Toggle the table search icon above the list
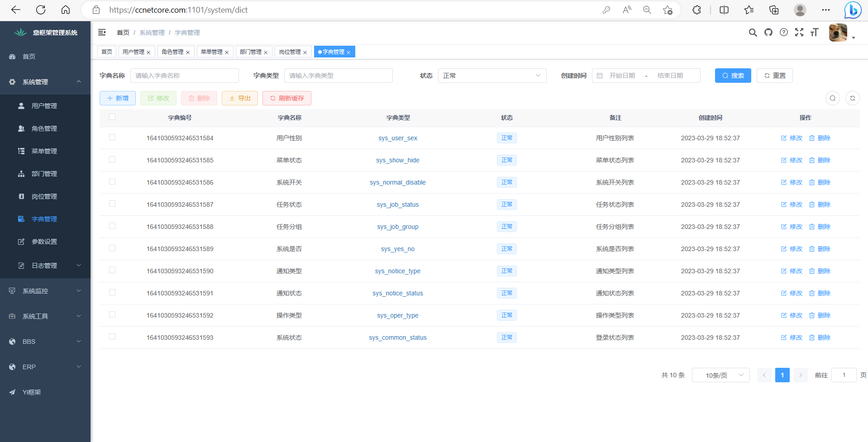The height and width of the screenshot is (442, 868). [833, 98]
